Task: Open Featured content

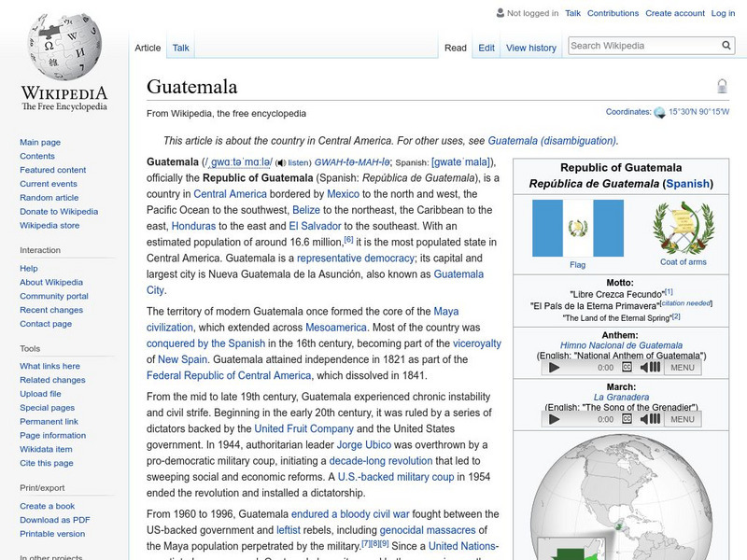Action: click(x=53, y=170)
